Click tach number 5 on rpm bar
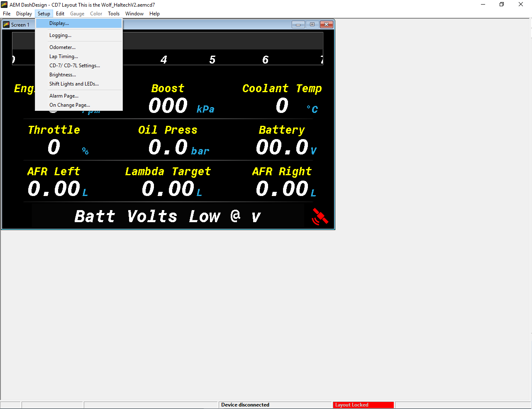Viewport: 532px width, 409px height. (x=212, y=60)
